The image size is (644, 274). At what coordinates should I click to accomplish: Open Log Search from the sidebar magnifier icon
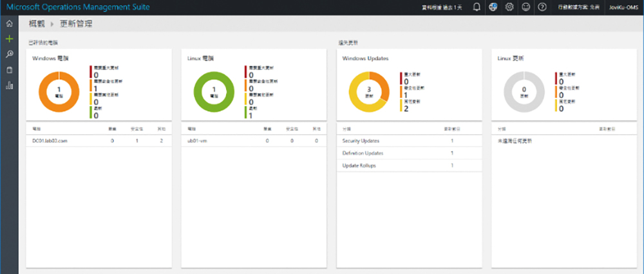pos(10,54)
